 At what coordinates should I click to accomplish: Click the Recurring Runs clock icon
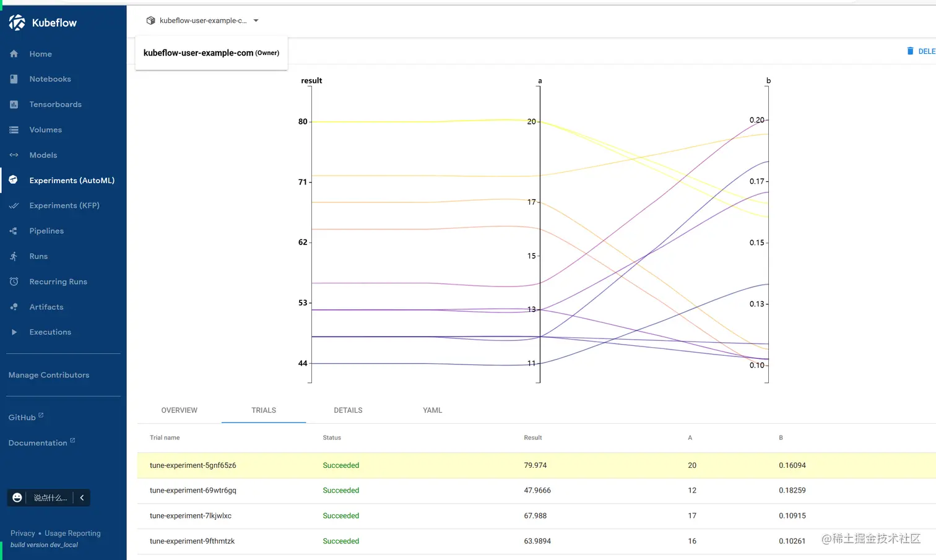tap(14, 282)
